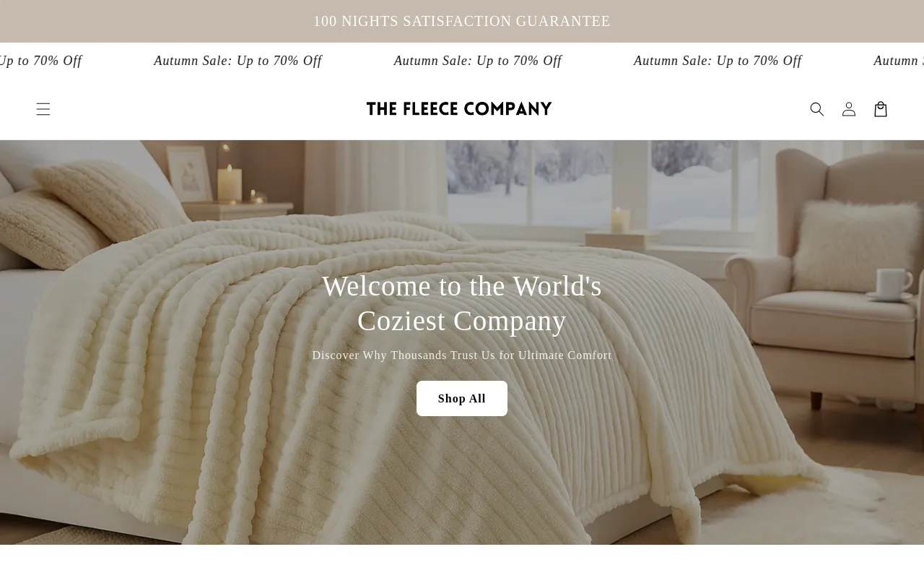924x578 pixels.
Task: Open the hamburger navigation menu
Action: (x=43, y=109)
